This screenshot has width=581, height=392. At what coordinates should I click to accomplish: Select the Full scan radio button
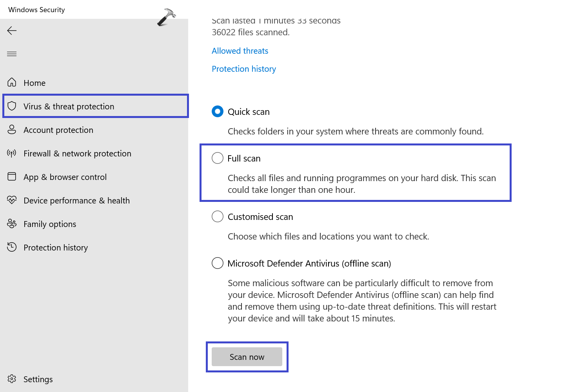(x=218, y=158)
